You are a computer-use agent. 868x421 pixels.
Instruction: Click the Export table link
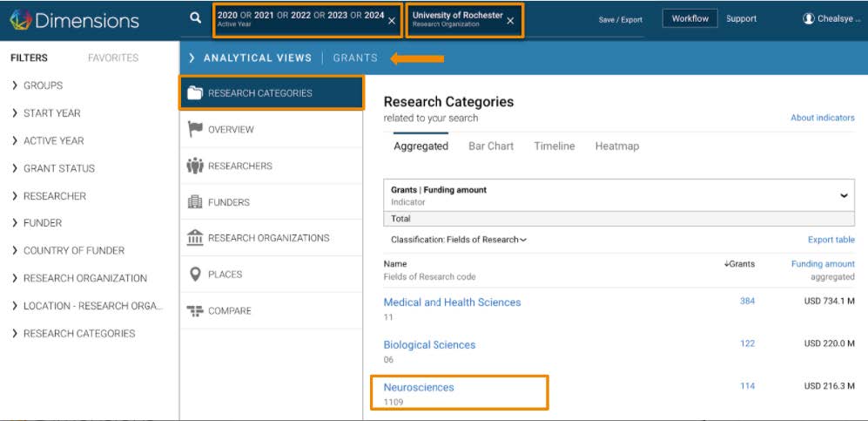click(x=831, y=240)
